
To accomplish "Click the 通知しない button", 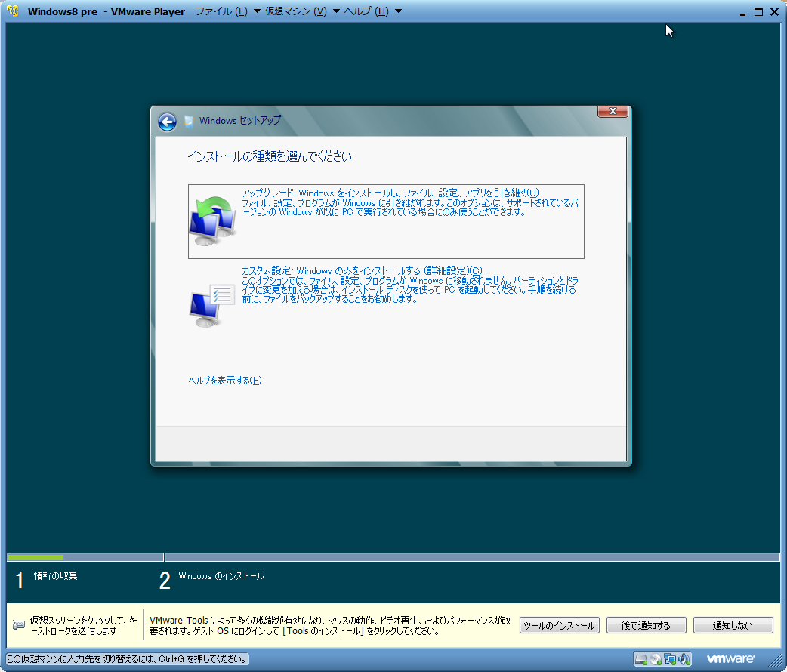I will pyautogui.click(x=733, y=625).
